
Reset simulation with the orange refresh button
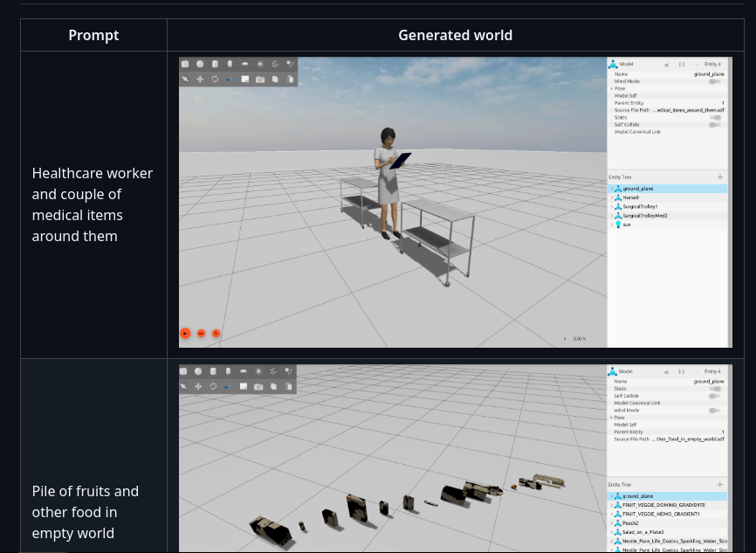pos(216,333)
